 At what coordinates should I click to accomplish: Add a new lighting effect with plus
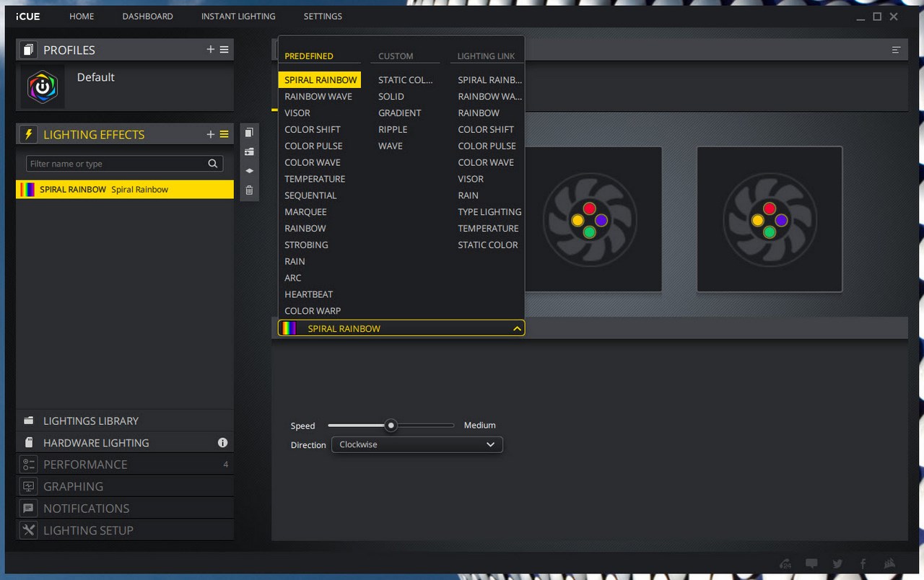click(211, 134)
